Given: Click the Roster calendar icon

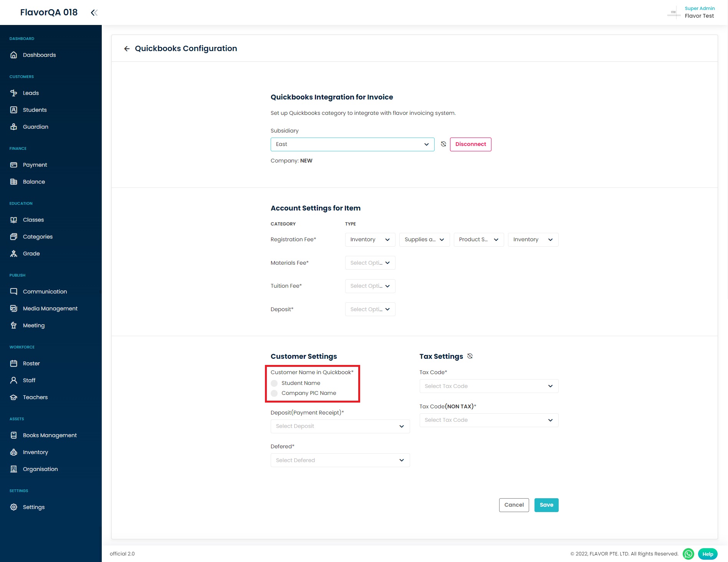Looking at the screenshot, I should [14, 363].
